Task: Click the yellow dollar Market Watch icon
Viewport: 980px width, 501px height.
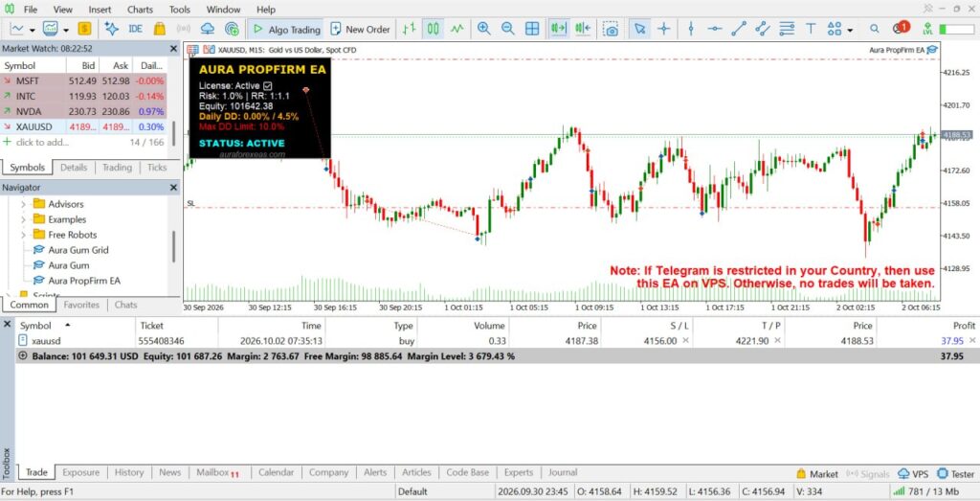Action: click(x=84, y=29)
